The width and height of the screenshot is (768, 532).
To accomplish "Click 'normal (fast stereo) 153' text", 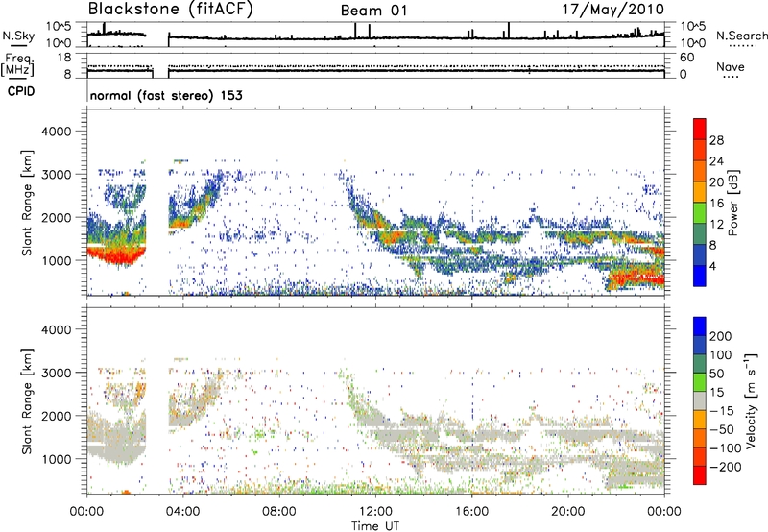I will tap(166, 95).
